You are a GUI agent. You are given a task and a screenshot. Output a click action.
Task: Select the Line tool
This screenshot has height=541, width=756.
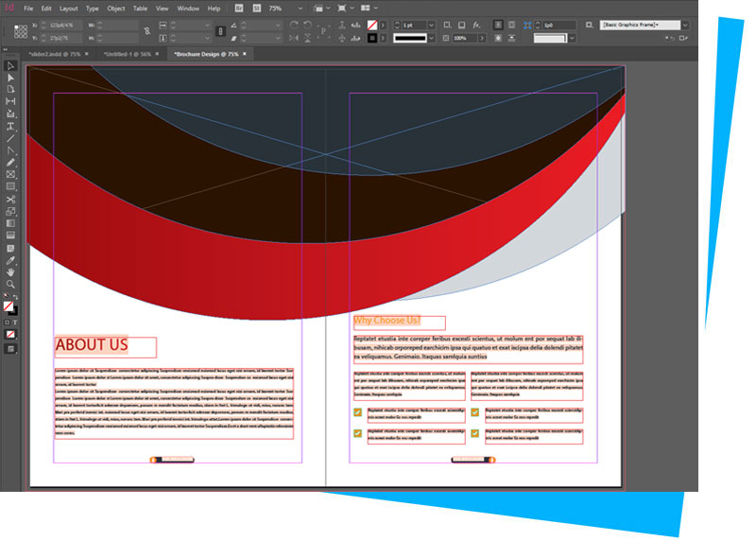10,138
